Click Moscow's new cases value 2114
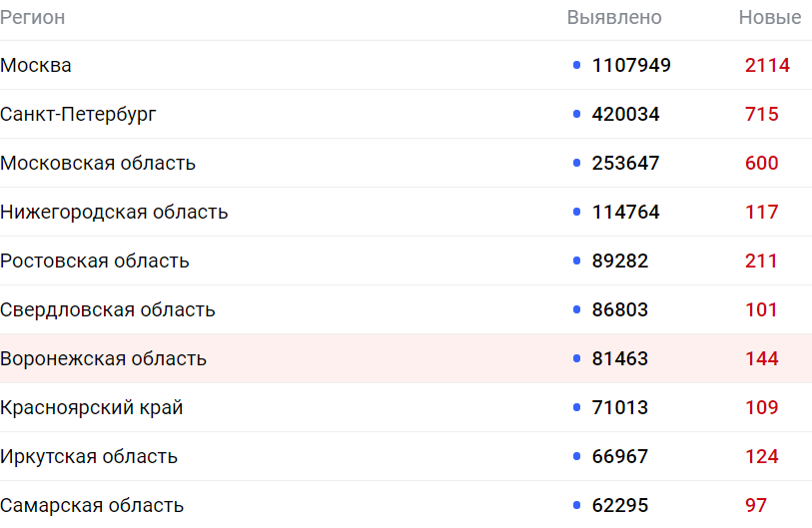The width and height of the screenshot is (812, 528). click(x=767, y=65)
